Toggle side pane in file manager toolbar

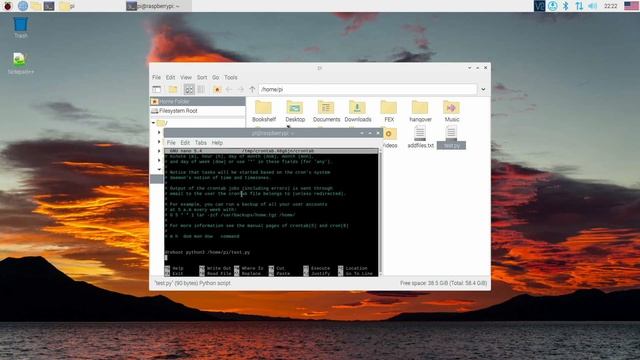click(x=157, y=89)
